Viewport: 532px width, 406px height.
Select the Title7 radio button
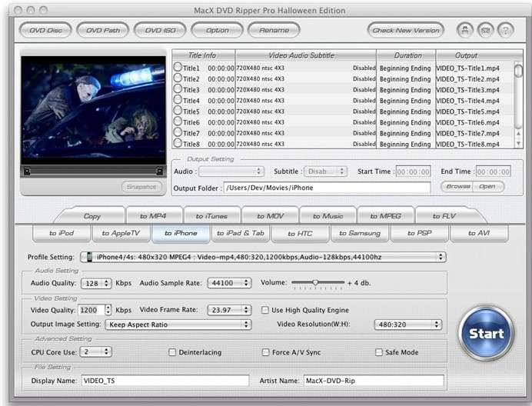pyautogui.click(x=178, y=132)
